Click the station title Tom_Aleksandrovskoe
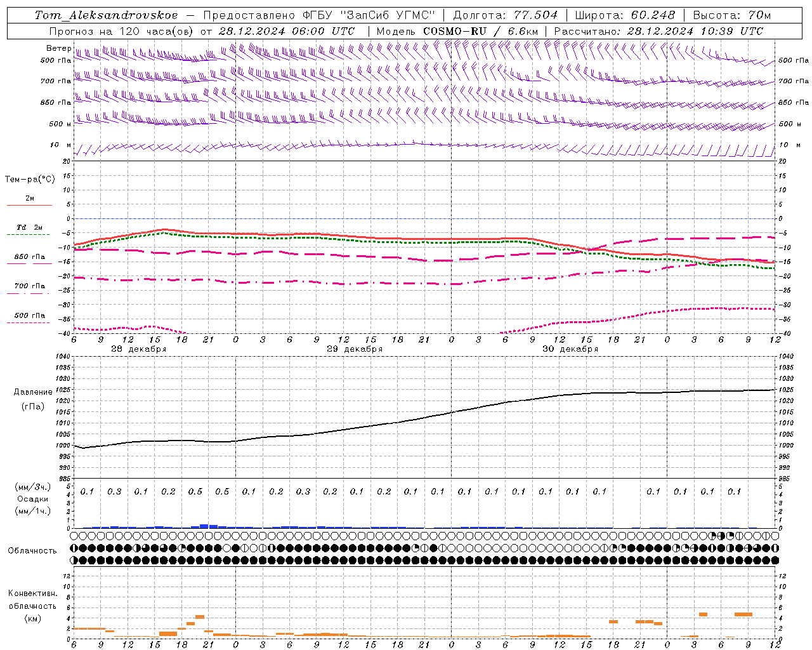The width and height of the screenshot is (812, 650). pyautogui.click(x=107, y=15)
